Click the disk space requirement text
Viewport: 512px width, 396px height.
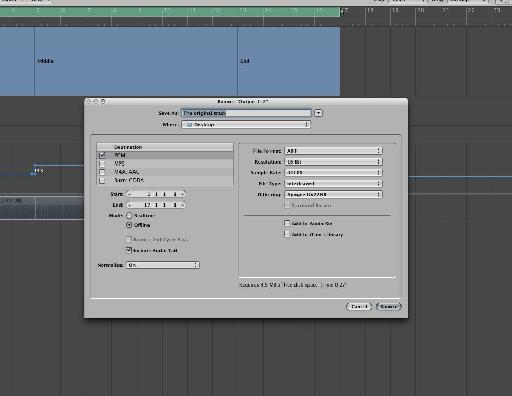coord(293,285)
